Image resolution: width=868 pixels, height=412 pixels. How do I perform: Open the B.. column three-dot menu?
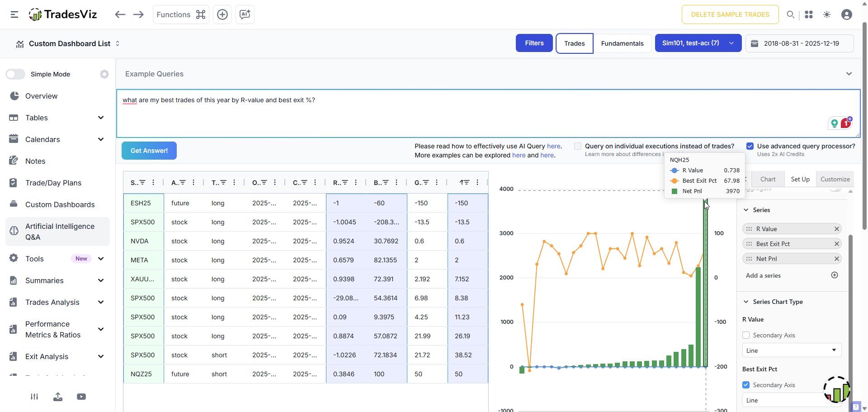click(396, 182)
